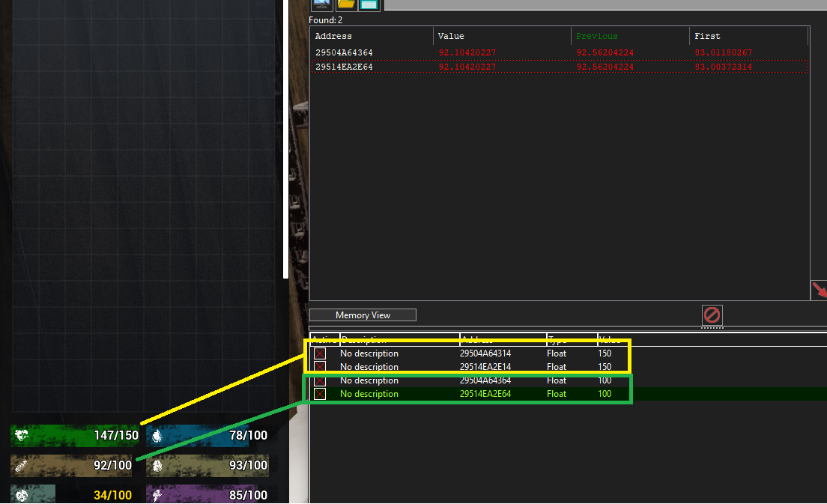
Task: Click the Float type of the 29504A64364 list row
Action: (557, 380)
